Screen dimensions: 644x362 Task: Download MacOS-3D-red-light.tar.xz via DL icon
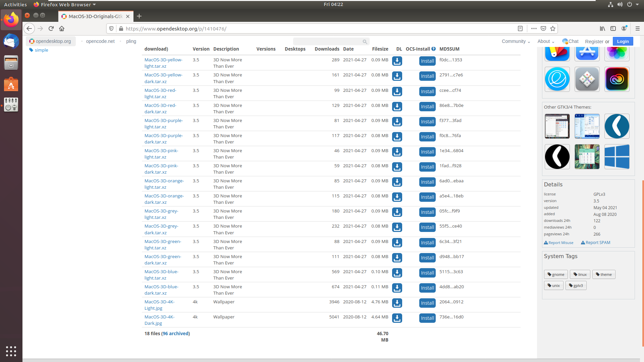pyautogui.click(x=397, y=92)
